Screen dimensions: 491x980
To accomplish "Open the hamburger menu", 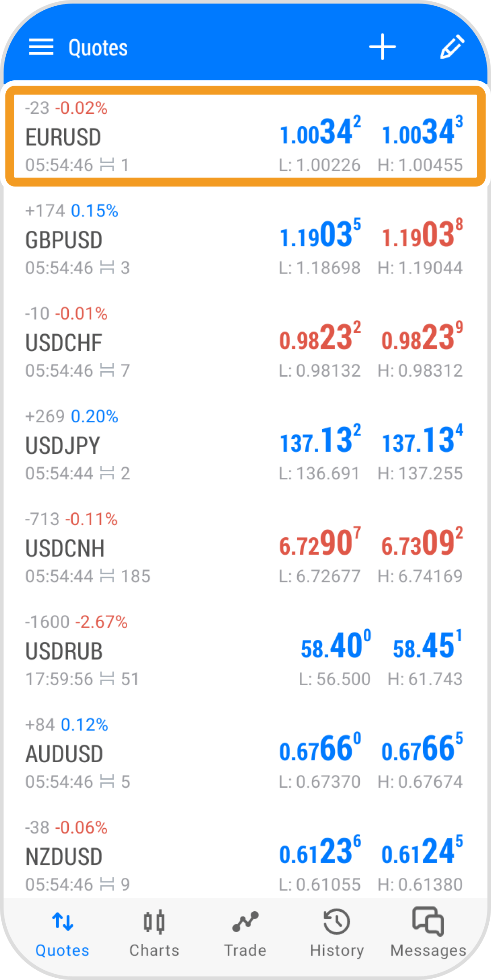I will 41,47.
